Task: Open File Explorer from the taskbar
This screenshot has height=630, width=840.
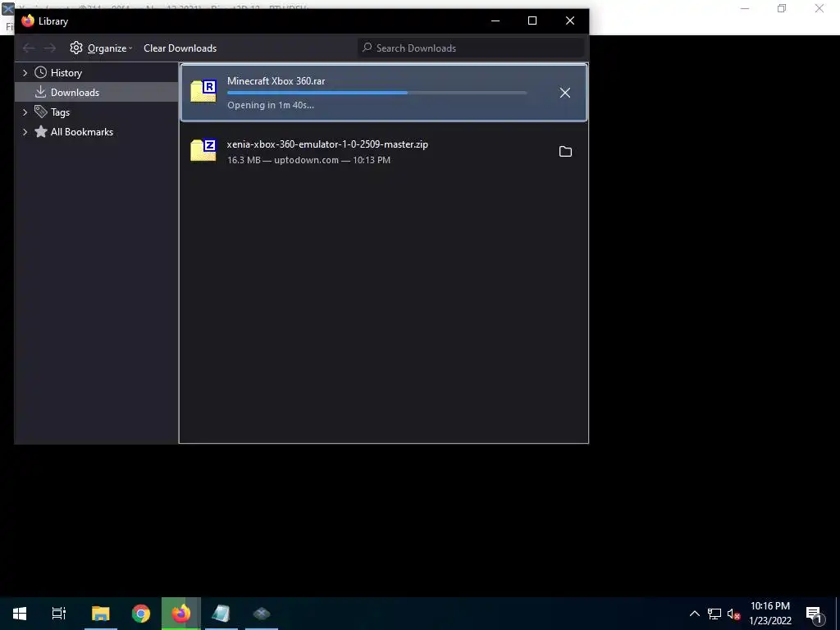Action: click(101, 614)
